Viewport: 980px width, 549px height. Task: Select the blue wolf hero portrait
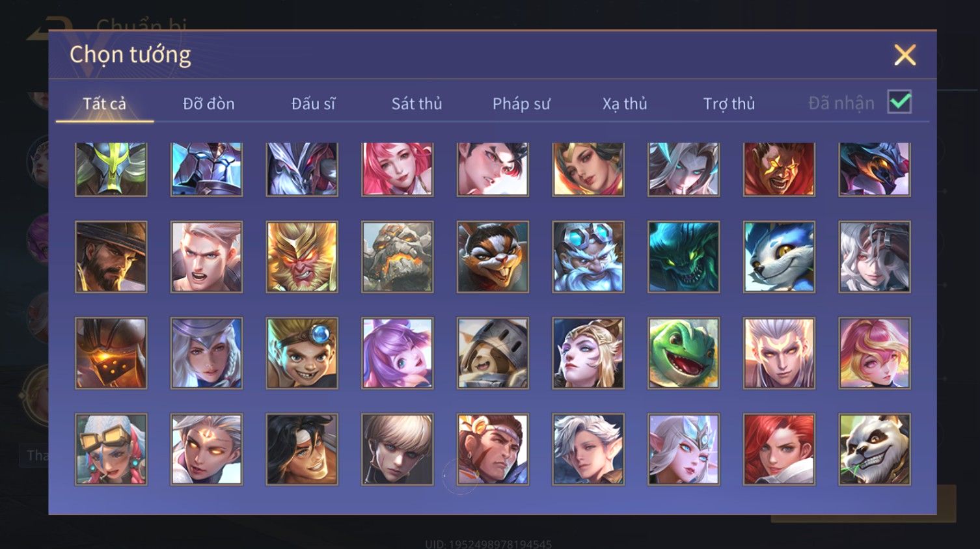[779, 256]
